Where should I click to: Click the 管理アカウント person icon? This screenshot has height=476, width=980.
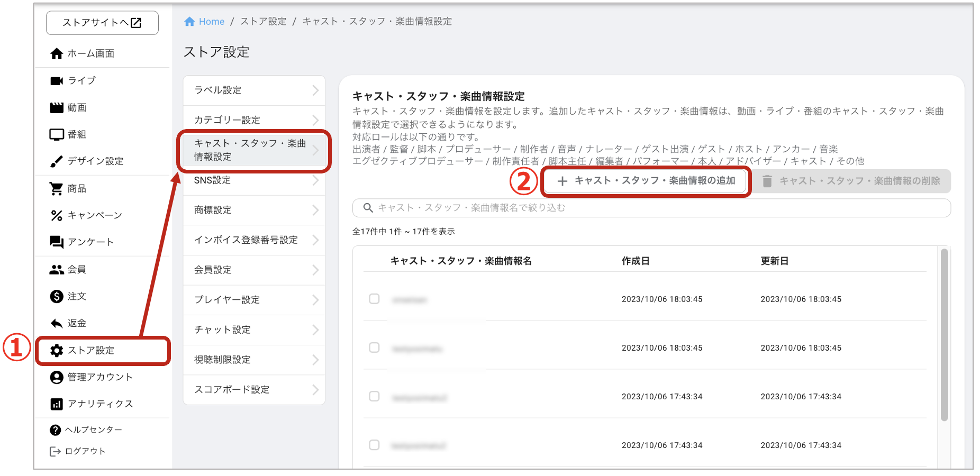57,377
